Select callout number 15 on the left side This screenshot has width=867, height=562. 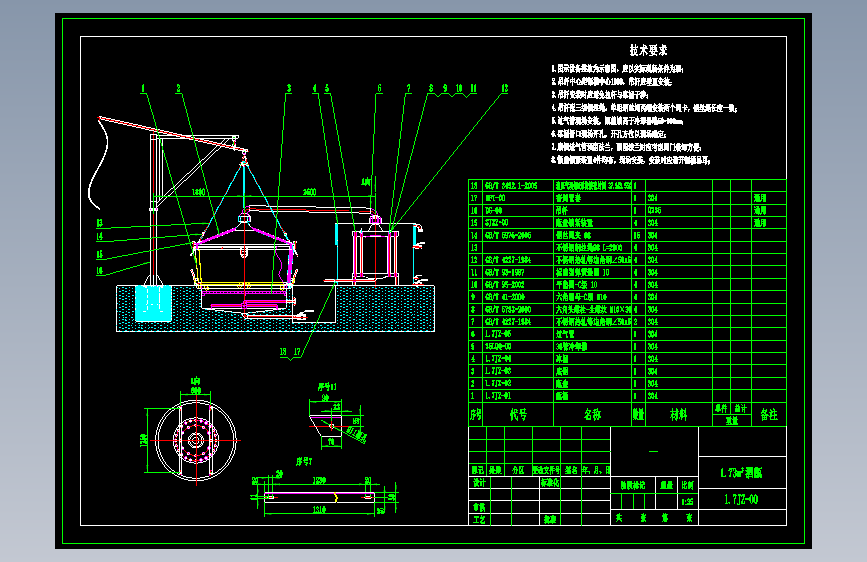[x=100, y=254]
